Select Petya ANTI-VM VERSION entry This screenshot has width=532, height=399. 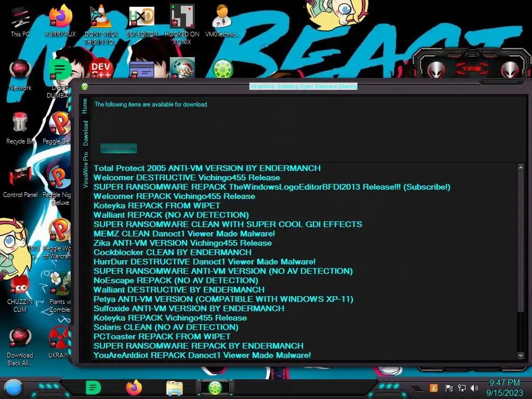click(x=223, y=299)
